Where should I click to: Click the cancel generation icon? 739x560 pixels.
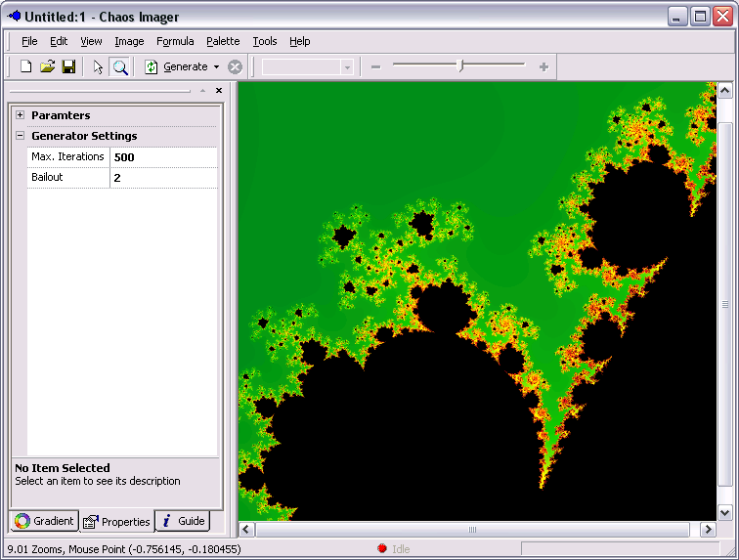235,66
